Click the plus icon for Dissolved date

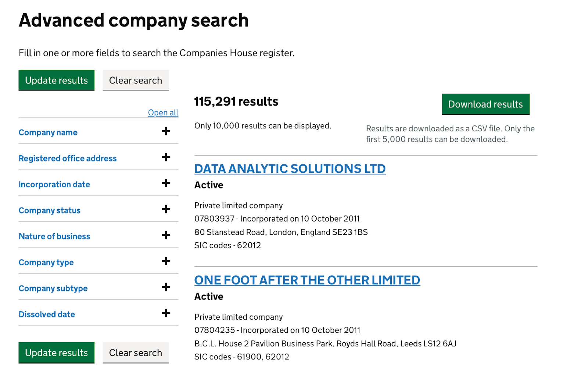pos(166,313)
